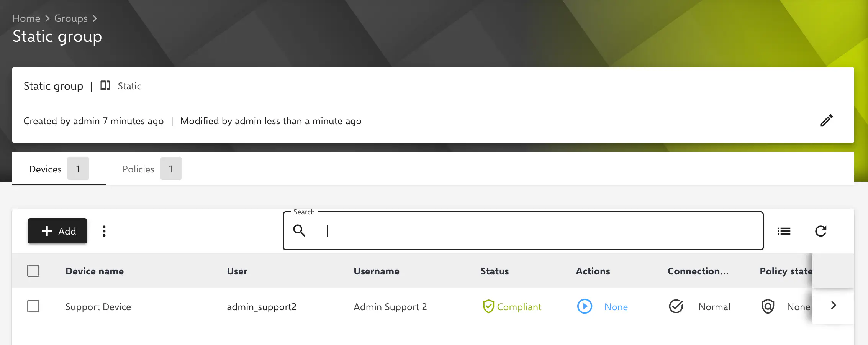868x345 pixels.
Task: Click the 'Modified by admin' timestamp text
Action: tap(271, 121)
